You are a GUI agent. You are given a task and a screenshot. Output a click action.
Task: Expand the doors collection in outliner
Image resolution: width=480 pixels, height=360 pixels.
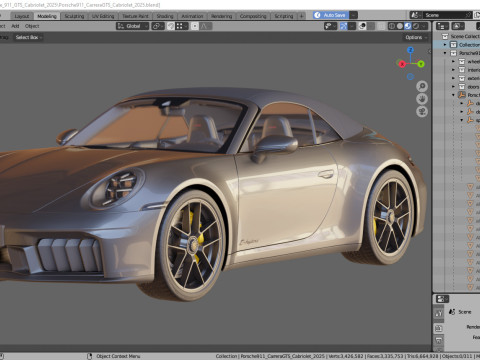453,87
